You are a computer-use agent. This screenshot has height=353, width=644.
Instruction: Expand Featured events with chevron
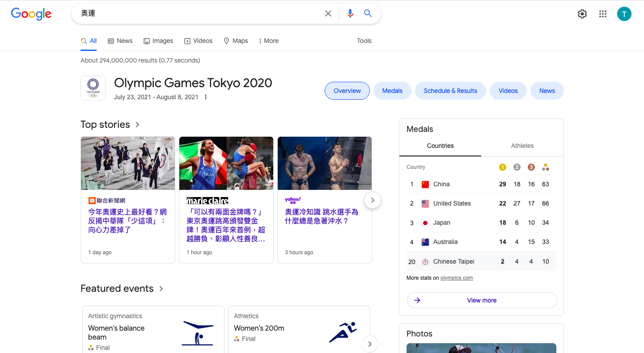tap(161, 289)
